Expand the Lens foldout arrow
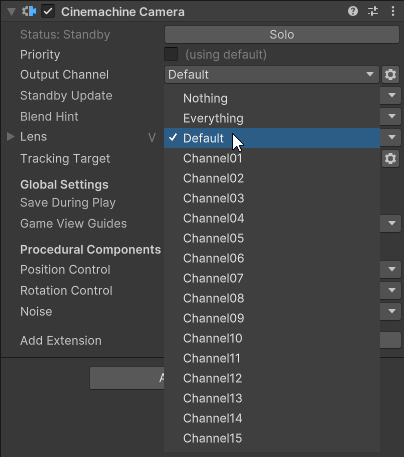 (11, 137)
